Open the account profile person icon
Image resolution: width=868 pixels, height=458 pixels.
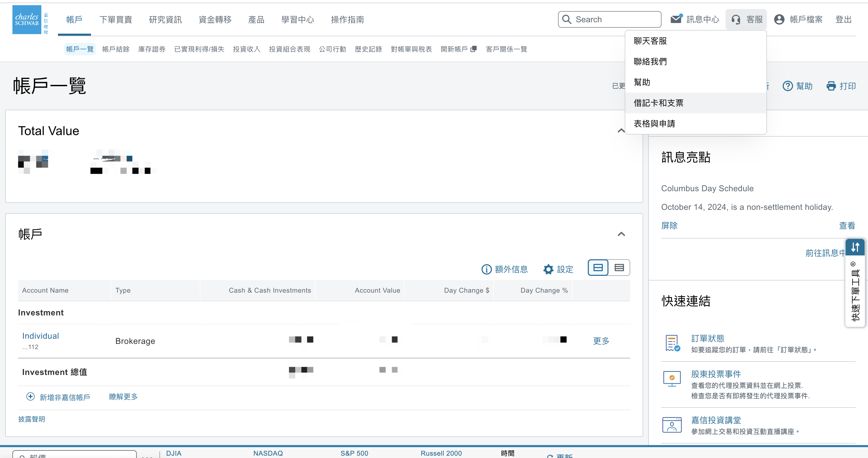[779, 20]
